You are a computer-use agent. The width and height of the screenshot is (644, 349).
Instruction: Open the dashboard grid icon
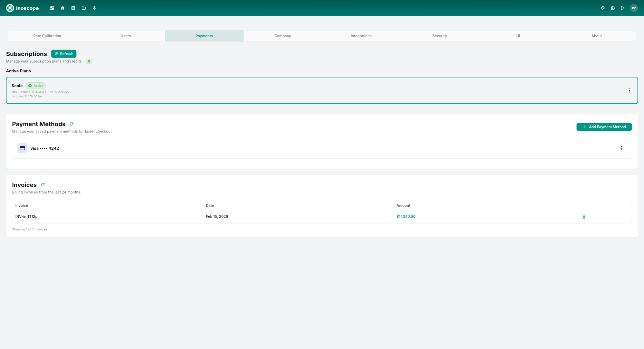(x=52, y=8)
